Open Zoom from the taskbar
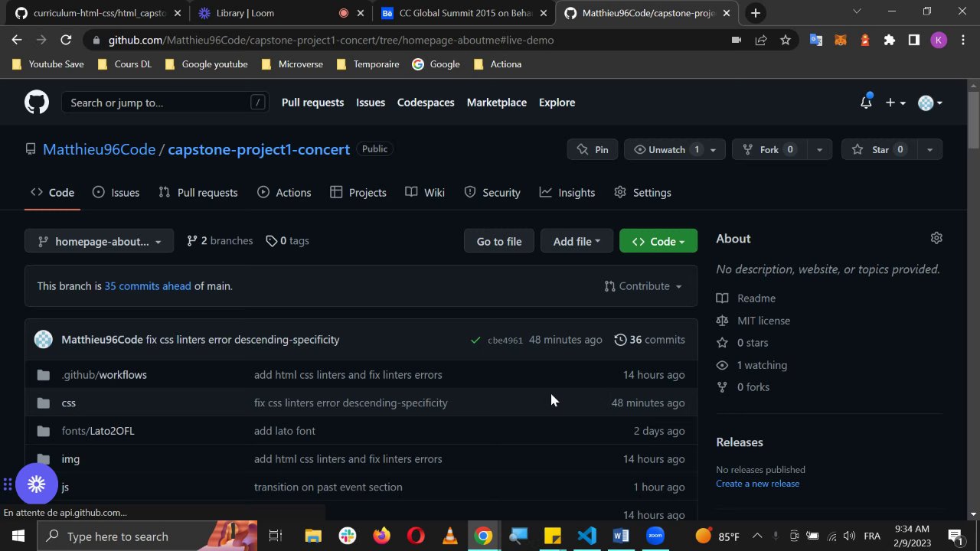 point(655,536)
